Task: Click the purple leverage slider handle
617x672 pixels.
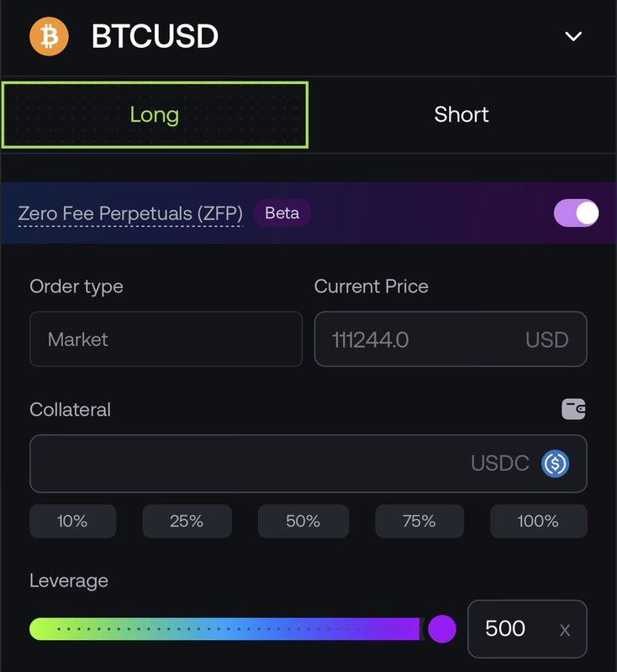Action: coord(442,628)
